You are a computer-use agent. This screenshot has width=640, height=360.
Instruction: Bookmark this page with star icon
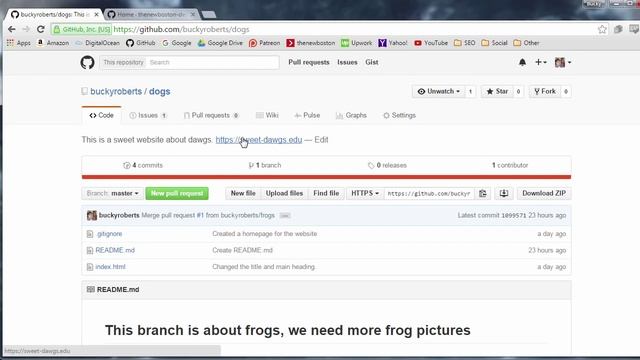602,29
